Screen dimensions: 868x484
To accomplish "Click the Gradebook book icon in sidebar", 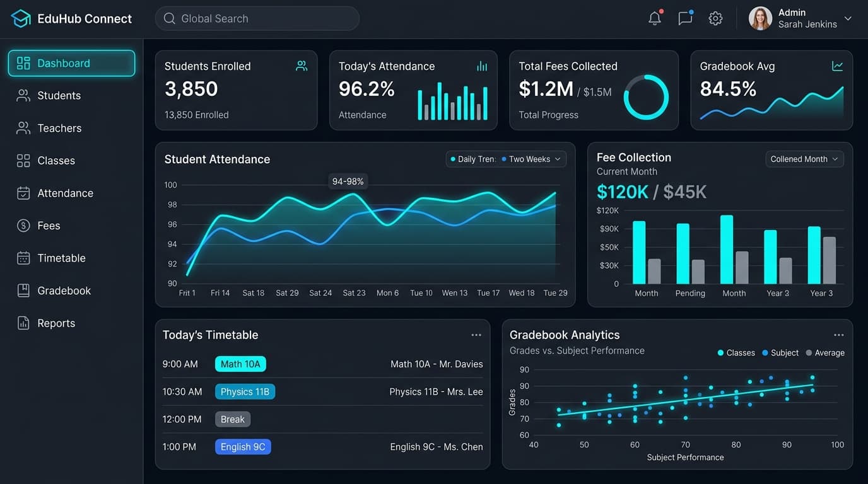I will [23, 291].
